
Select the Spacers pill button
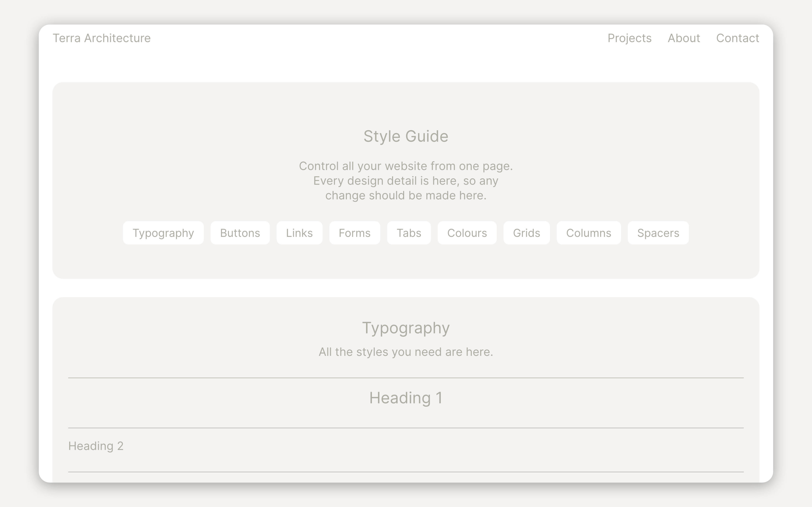658,233
